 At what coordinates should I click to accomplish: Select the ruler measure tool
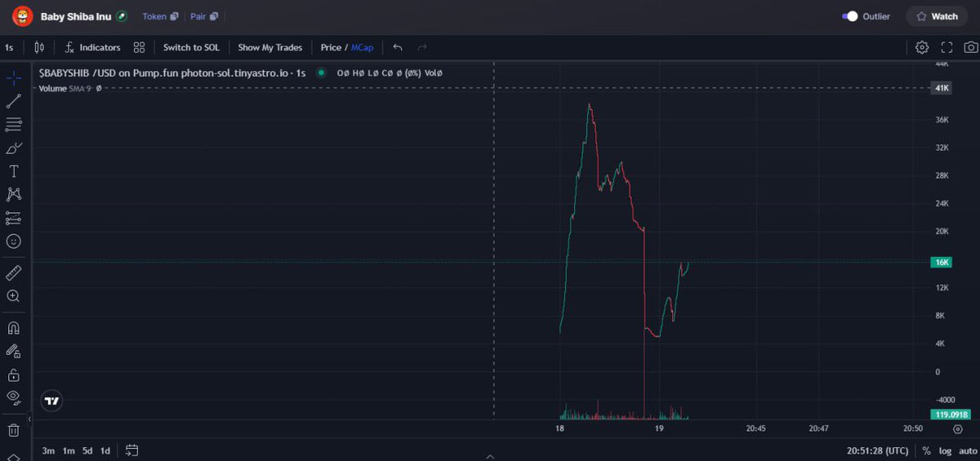point(14,273)
